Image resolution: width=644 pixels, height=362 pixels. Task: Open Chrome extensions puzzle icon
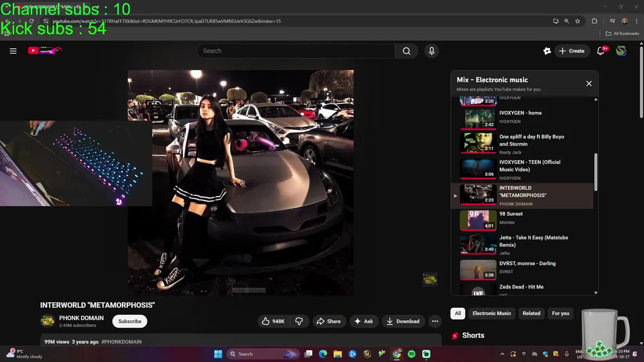[x=594, y=21]
